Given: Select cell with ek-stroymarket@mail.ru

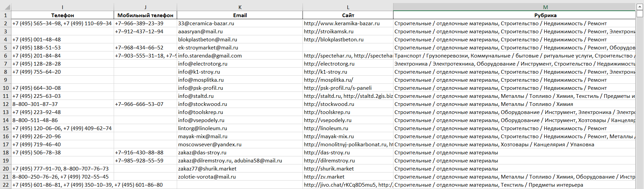Looking at the screenshot, I should (240, 47).
